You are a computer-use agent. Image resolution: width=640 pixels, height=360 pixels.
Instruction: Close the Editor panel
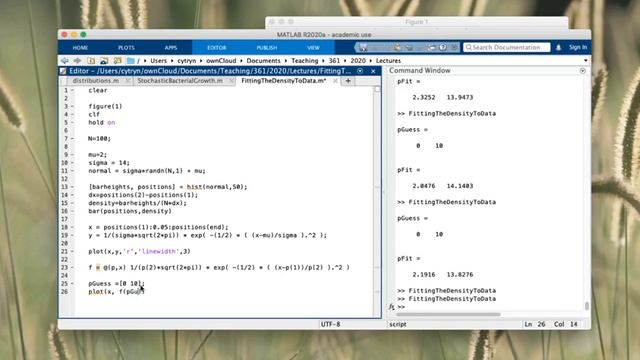click(373, 71)
